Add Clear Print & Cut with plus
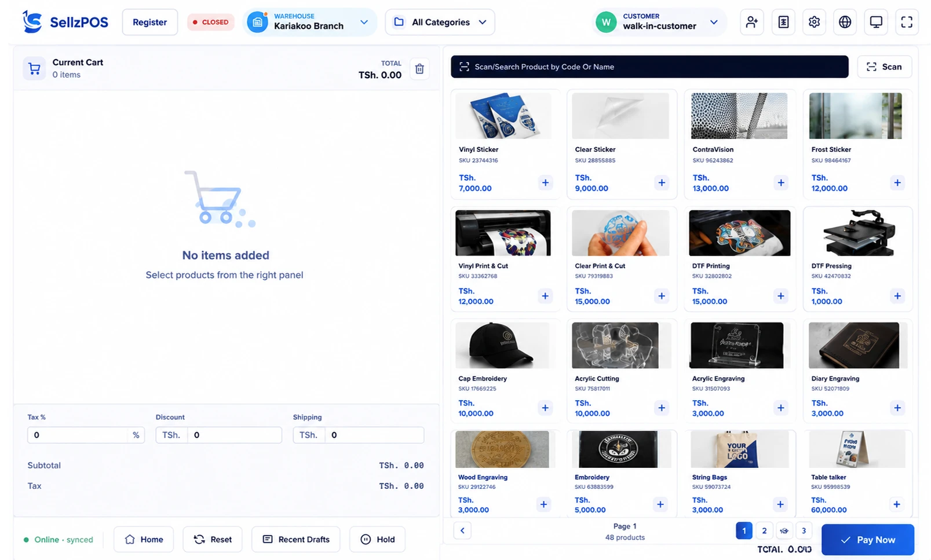This screenshot has width=931, height=560. point(662,296)
